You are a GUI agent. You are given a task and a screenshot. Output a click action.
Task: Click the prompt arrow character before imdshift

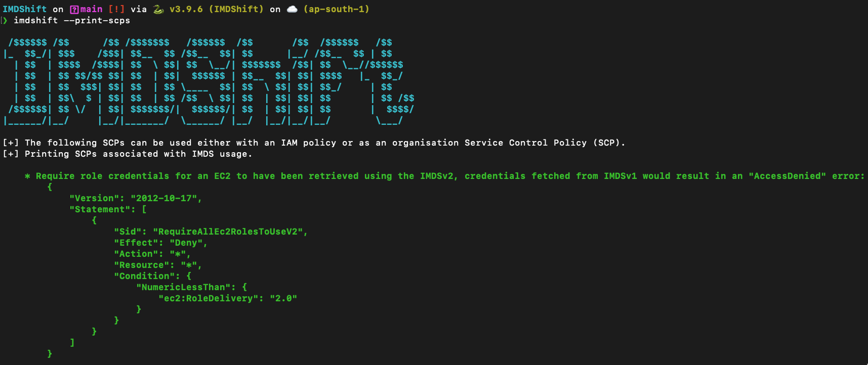(5, 20)
